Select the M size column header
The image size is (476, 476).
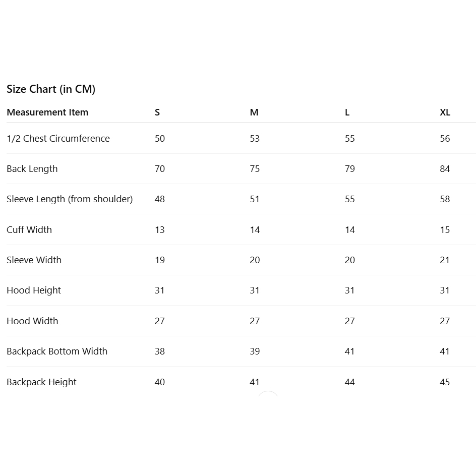(254, 112)
